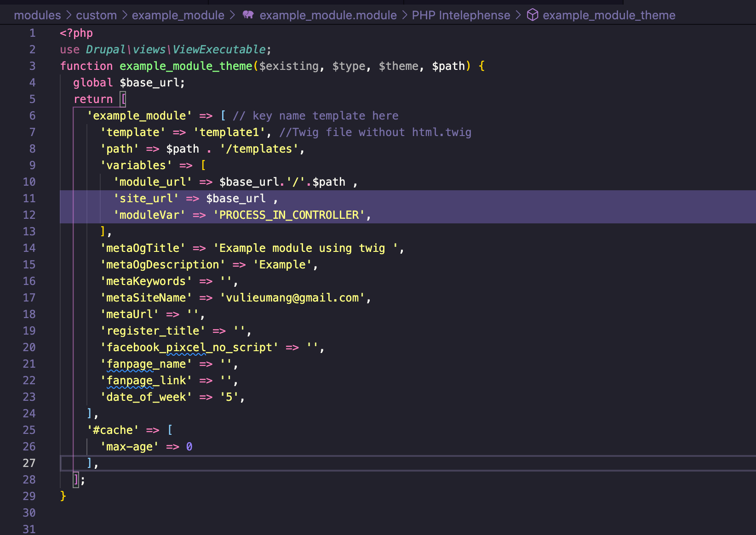756x535 pixels.
Task: Expand chevron after PHP Intelephense breadcrumb
Action: [518, 15]
